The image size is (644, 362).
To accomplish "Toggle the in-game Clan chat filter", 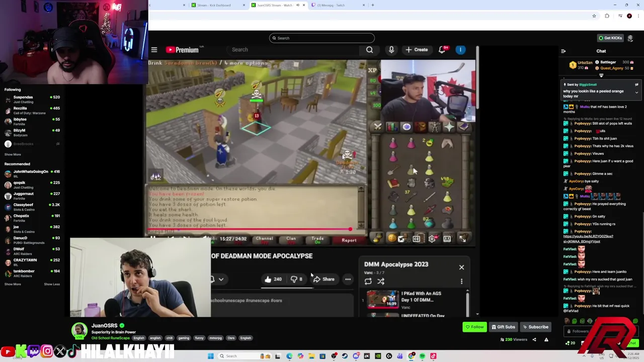I will (x=291, y=239).
